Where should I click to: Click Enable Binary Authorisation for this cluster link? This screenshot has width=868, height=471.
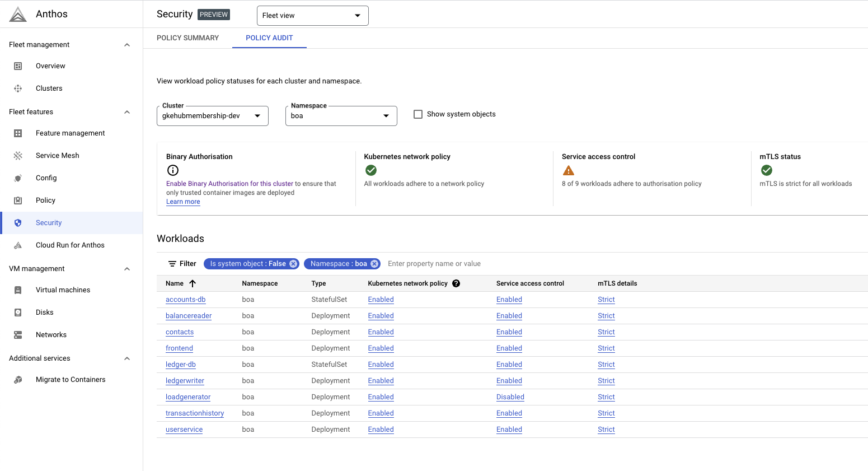tap(229, 183)
